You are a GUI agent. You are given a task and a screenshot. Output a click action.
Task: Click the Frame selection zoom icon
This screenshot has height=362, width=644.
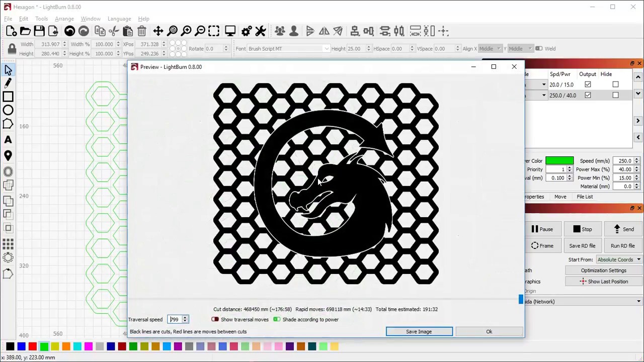click(214, 31)
